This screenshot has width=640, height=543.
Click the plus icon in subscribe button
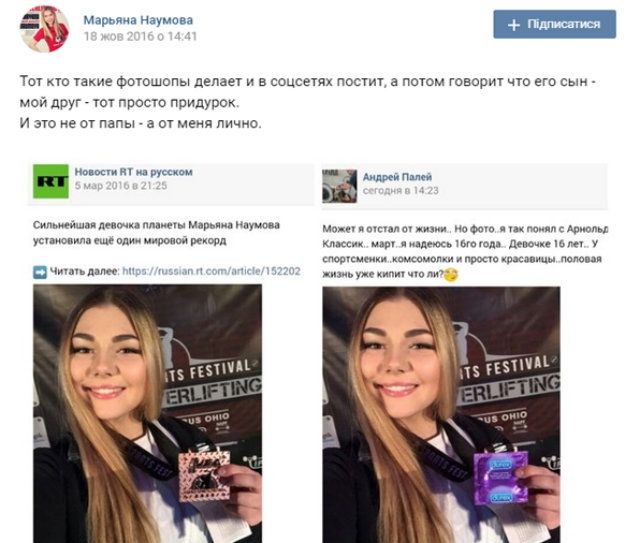pos(513,25)
